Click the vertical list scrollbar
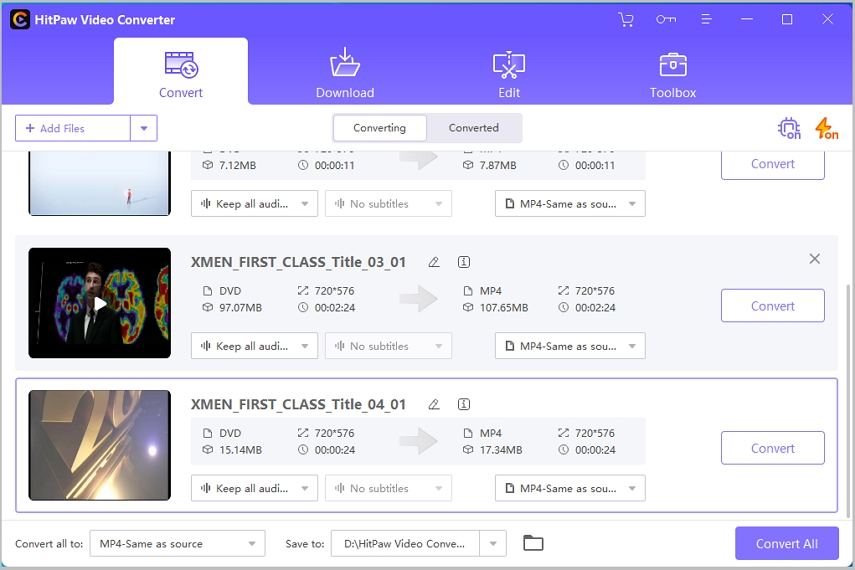The height and width of the screenshot is (570, 855). [848, 401]
